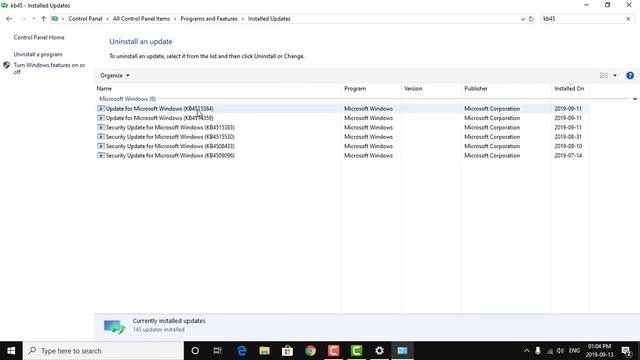Click the 2019-07-14 installed date cell
Viewport: 640px width, 360px height.
pos(568,156)
